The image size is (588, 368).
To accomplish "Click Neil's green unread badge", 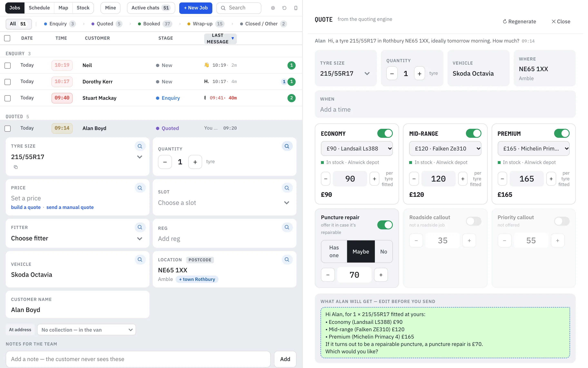I will click(x=292, y=65).
